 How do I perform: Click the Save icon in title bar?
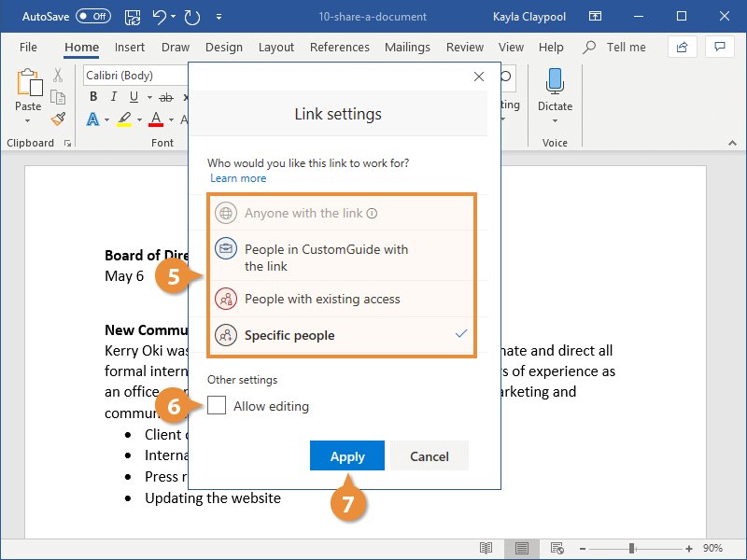click(133, 17)
